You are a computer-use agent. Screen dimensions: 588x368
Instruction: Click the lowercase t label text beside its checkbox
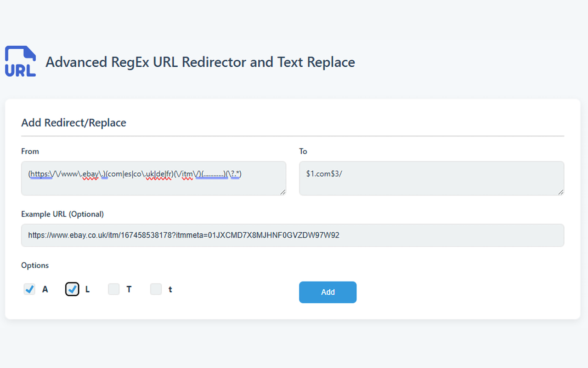pyautogui.click(x=170, y=290)
